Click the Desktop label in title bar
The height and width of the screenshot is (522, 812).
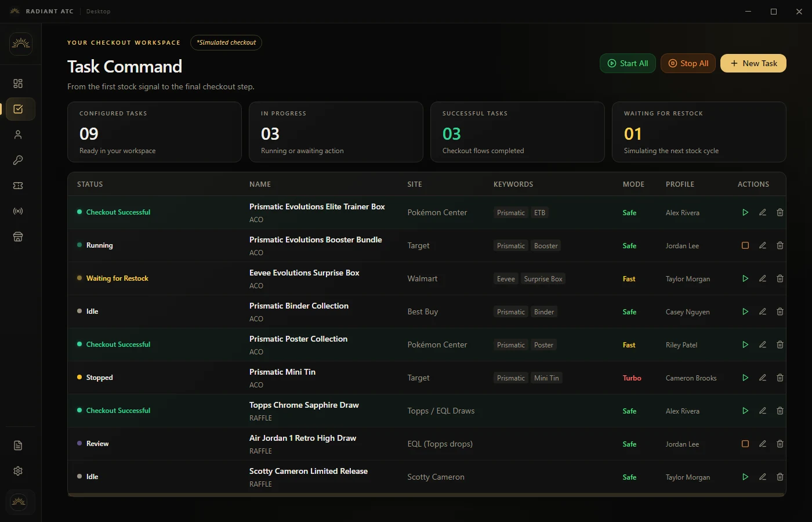(x=98, y=11)
